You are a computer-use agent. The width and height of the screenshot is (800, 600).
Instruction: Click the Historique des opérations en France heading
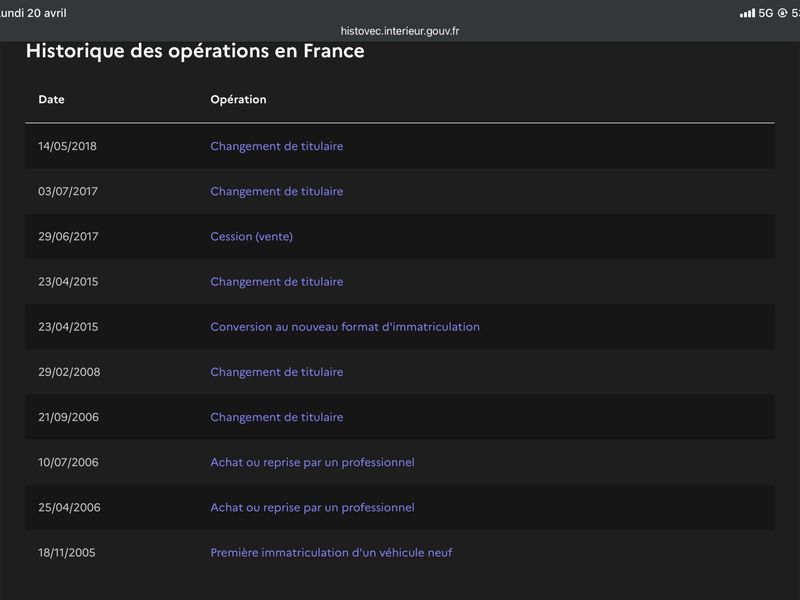(195, 52)
